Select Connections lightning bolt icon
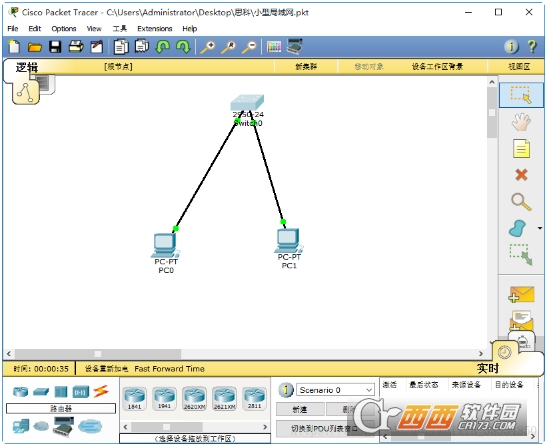This screenshot has width=547, height=446. click(100, 391)
